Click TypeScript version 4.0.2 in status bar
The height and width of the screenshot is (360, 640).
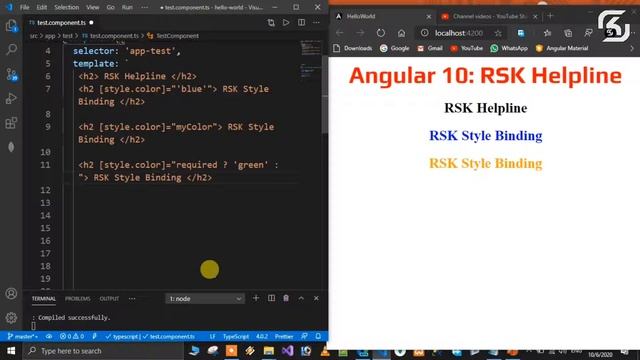point(262,337)
